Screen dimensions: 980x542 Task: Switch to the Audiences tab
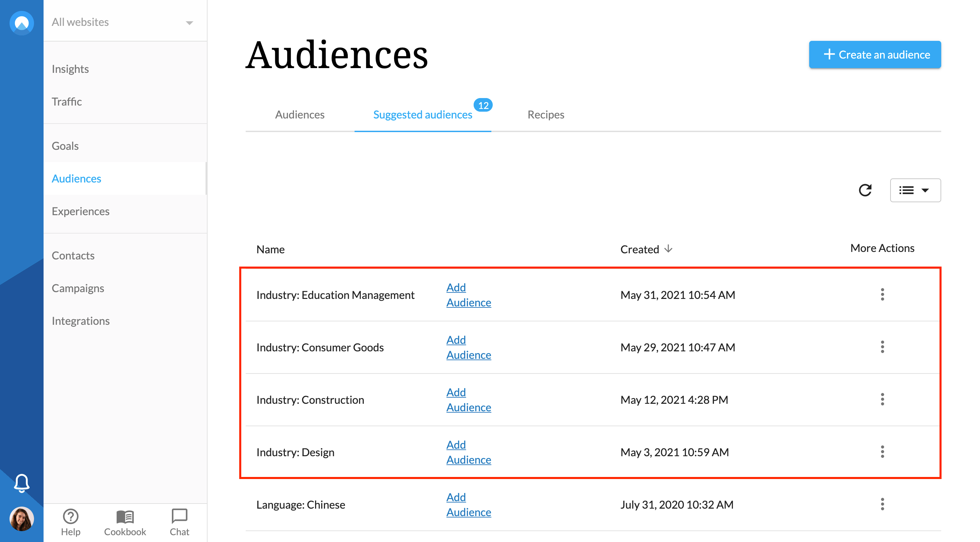(299, 115)
